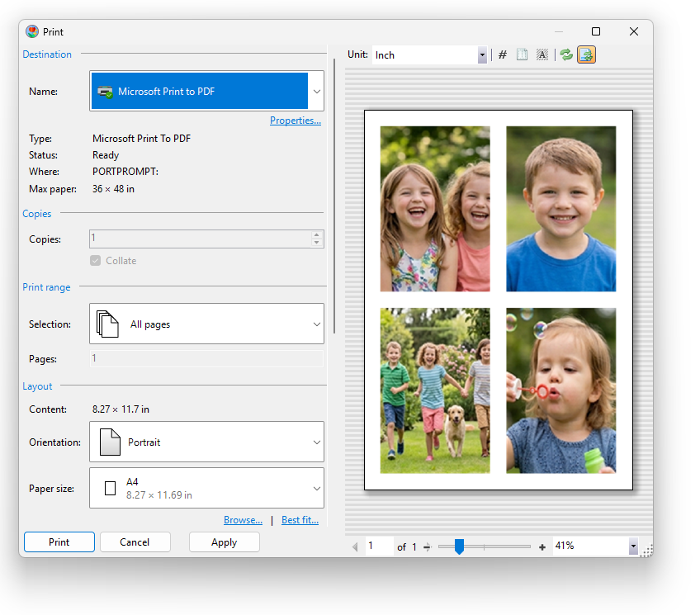Screen dimensions: 700x615
Task: Open the Unit Inch dropdown
Action: (x=482, y=55)
